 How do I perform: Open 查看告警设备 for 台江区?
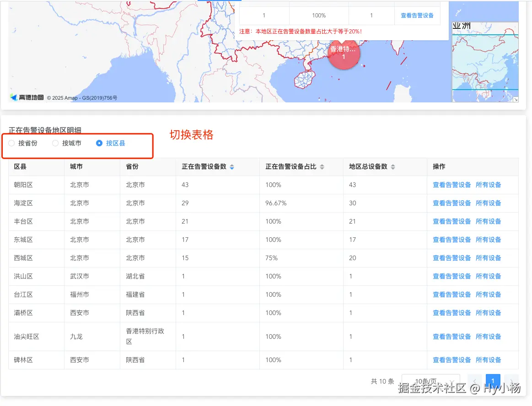(x=451, y=295)
